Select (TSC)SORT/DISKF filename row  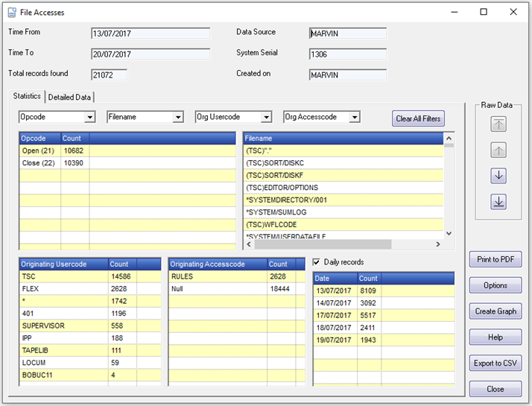click(343, 175)
